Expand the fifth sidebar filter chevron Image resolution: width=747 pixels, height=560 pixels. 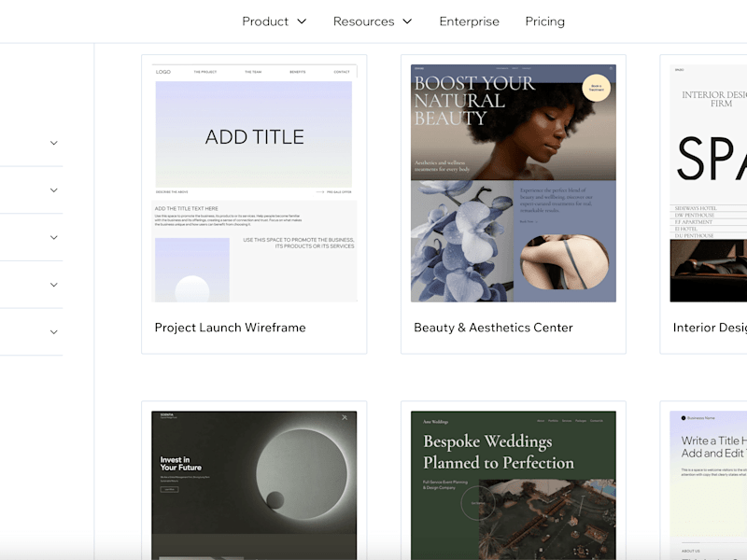54,331
